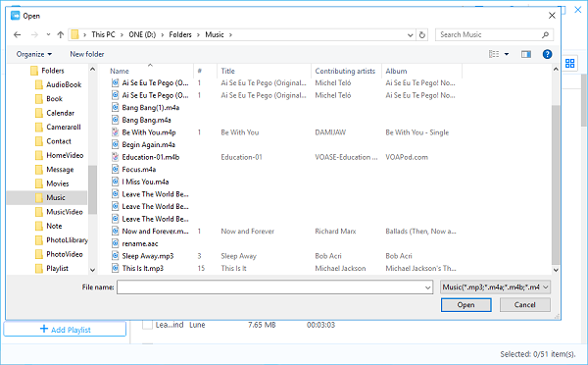
Task: Refresh the Music folder listing
Action: [422, 35]
